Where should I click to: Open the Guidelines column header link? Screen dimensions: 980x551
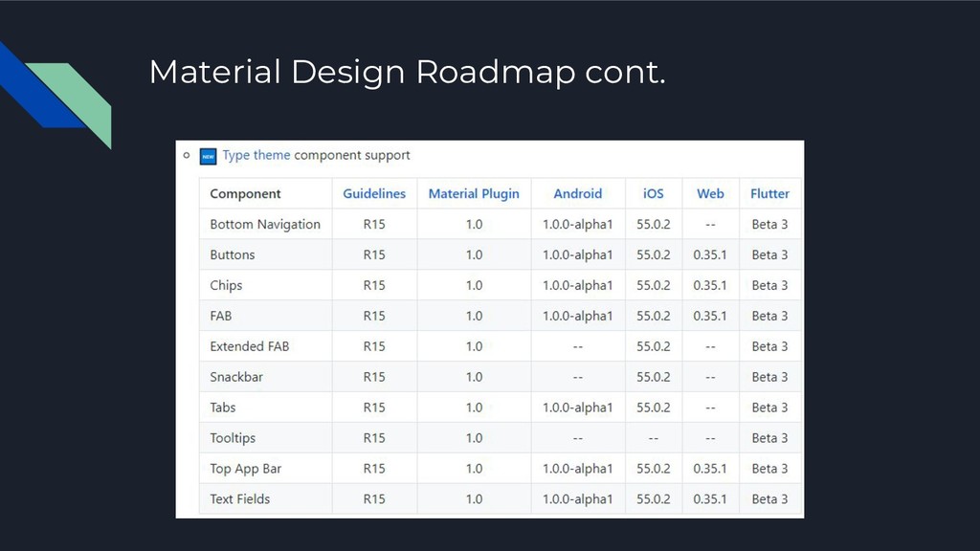[374, 193]
